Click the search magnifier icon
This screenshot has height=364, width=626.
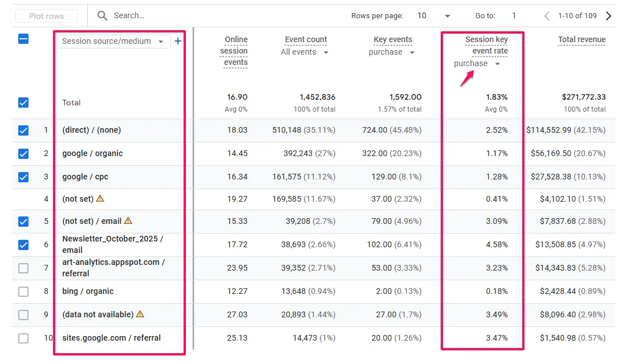pyautogui.click(x=103, y=16)
